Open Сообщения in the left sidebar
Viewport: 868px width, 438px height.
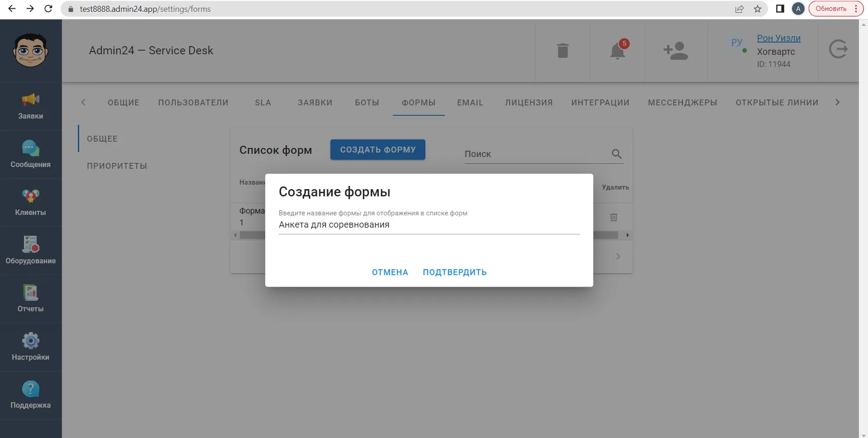pos(30,154)
